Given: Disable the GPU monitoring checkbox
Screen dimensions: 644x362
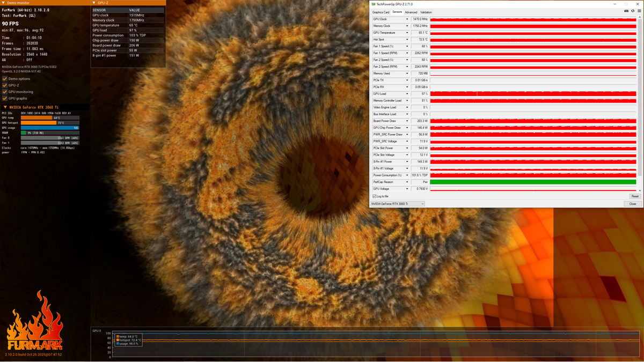Looking at the screenshot, I should point(5,92).
